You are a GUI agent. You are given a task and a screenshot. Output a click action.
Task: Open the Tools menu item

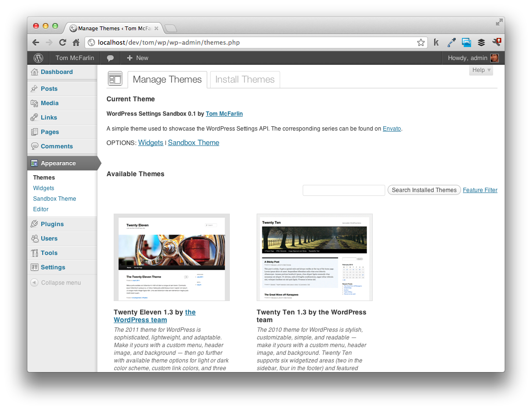(x=62, y=253)
